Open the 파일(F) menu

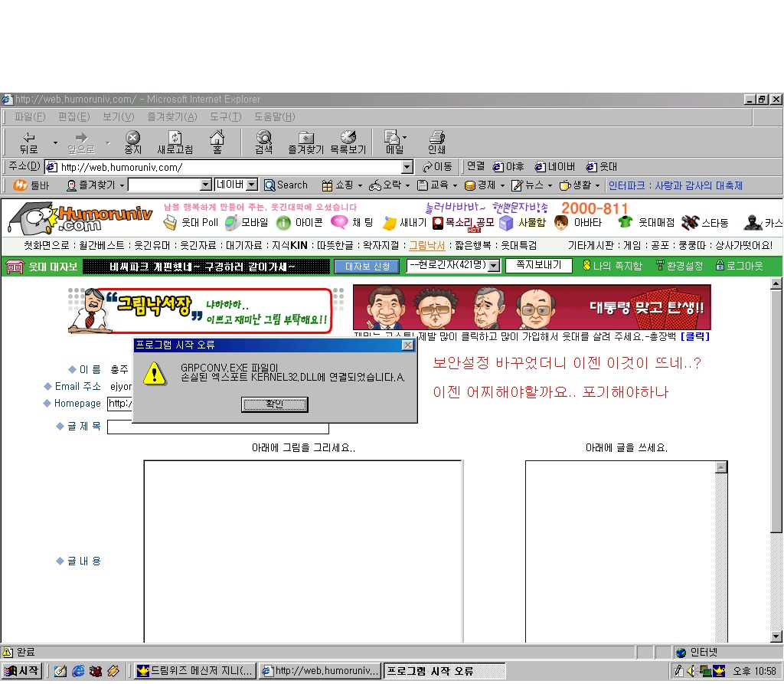point(30,116)
